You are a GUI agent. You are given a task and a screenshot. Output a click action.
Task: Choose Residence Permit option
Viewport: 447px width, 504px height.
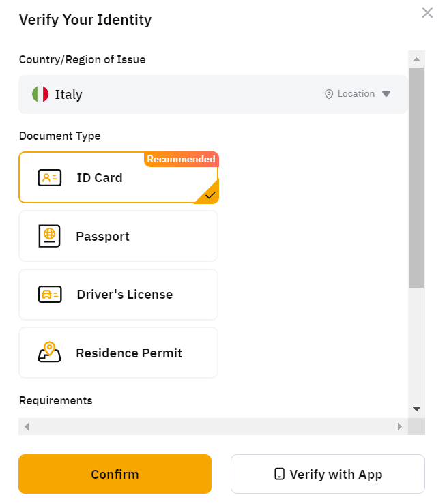point(118,353)
